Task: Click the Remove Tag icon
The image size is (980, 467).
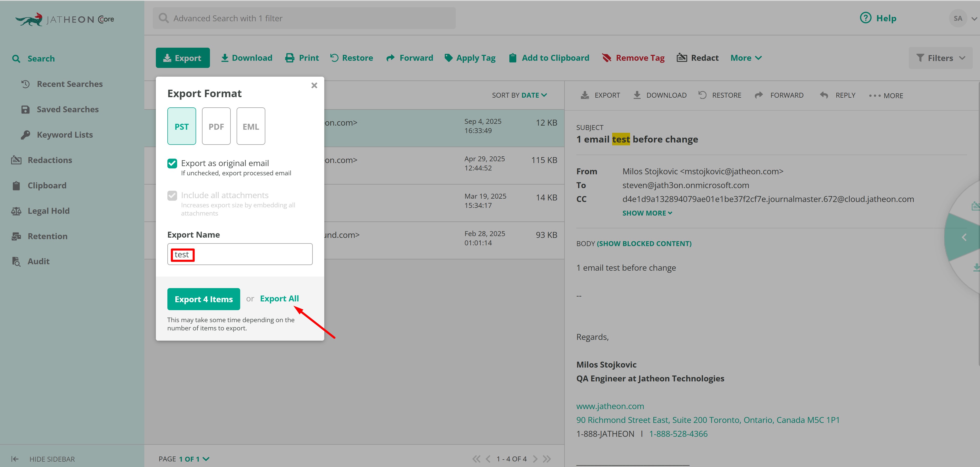Action: tap(607, 58)
